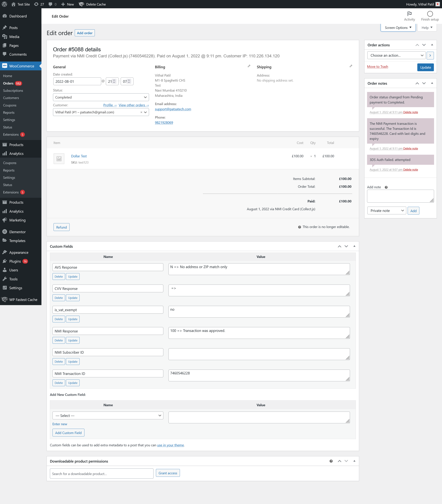The image size is (442, 504).
Task: Expand Screen Options dropdown
Action: 398,28
